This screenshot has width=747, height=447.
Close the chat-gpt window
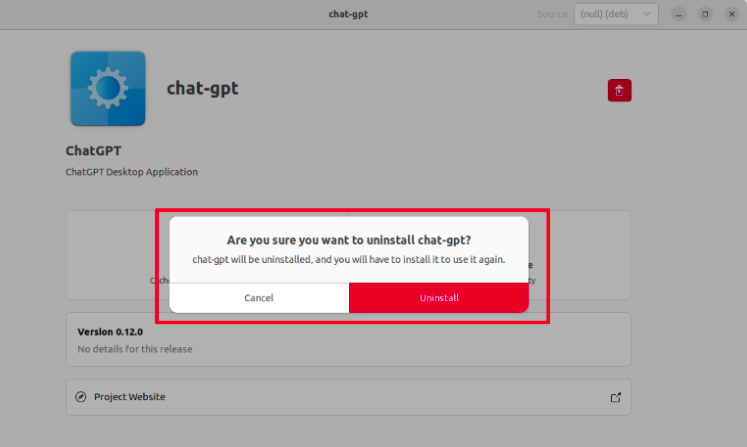coord(732,14)
